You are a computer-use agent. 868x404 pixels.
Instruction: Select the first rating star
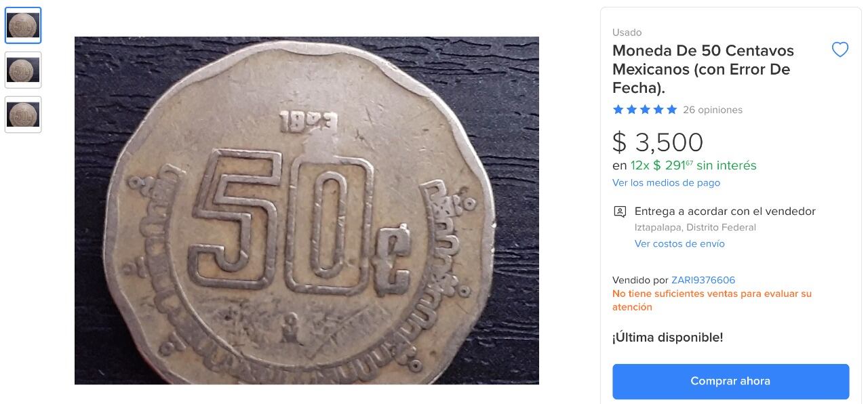click(617, 109)
